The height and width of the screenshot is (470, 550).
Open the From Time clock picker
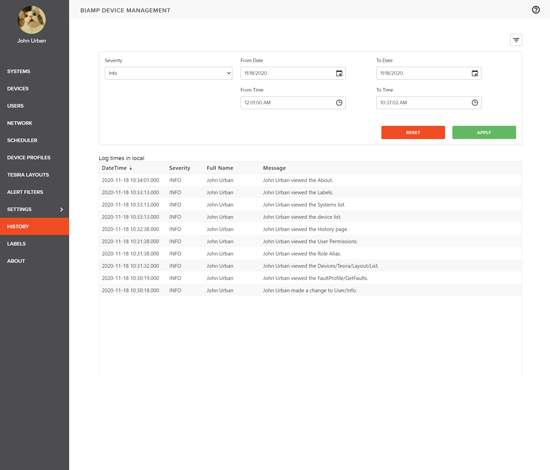click(x=339, y=103)
